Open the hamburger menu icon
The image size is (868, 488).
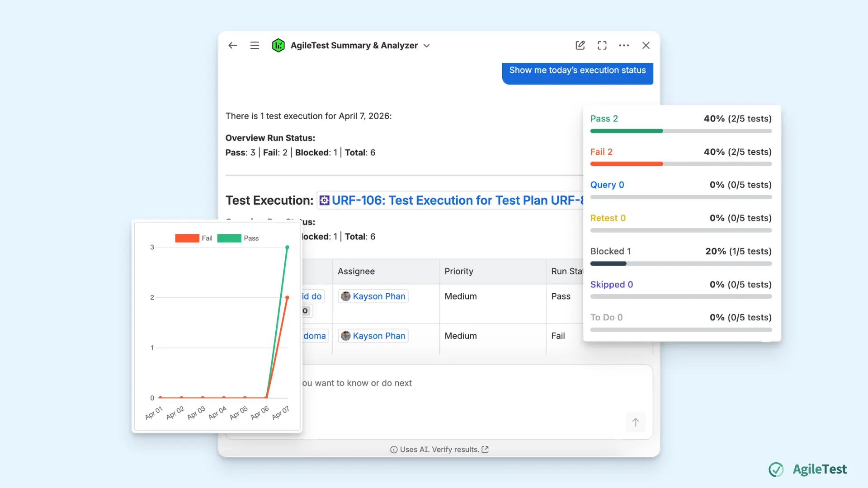255,45
